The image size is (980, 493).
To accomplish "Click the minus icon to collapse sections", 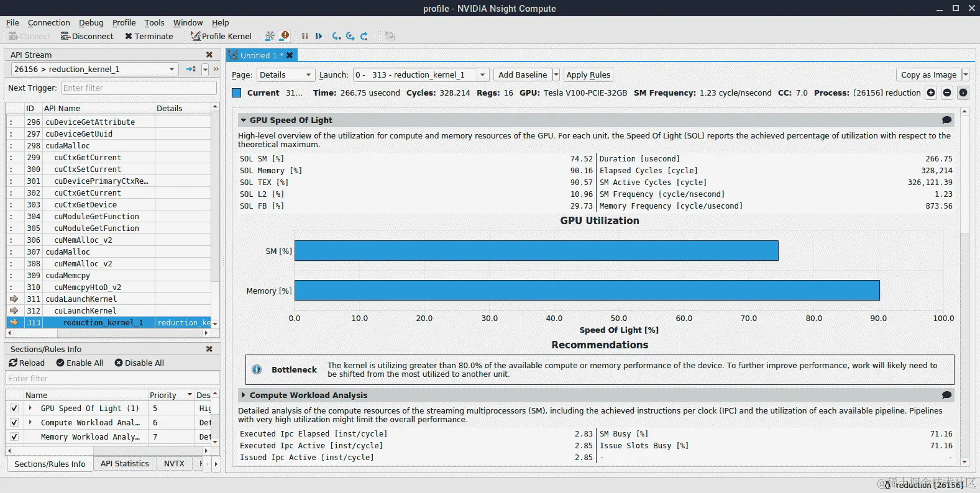I will pyautogui.click(x=947, y=93).
